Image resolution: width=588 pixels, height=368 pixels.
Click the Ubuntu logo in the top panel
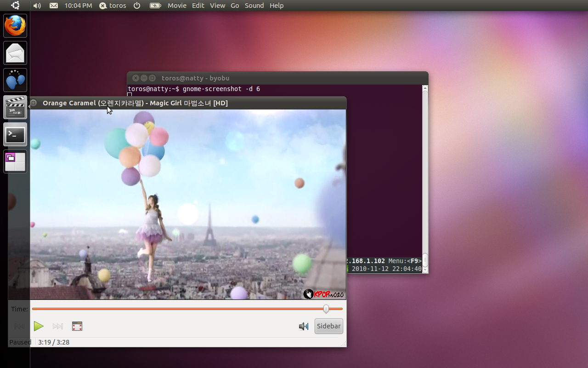(x=15, y=6)
